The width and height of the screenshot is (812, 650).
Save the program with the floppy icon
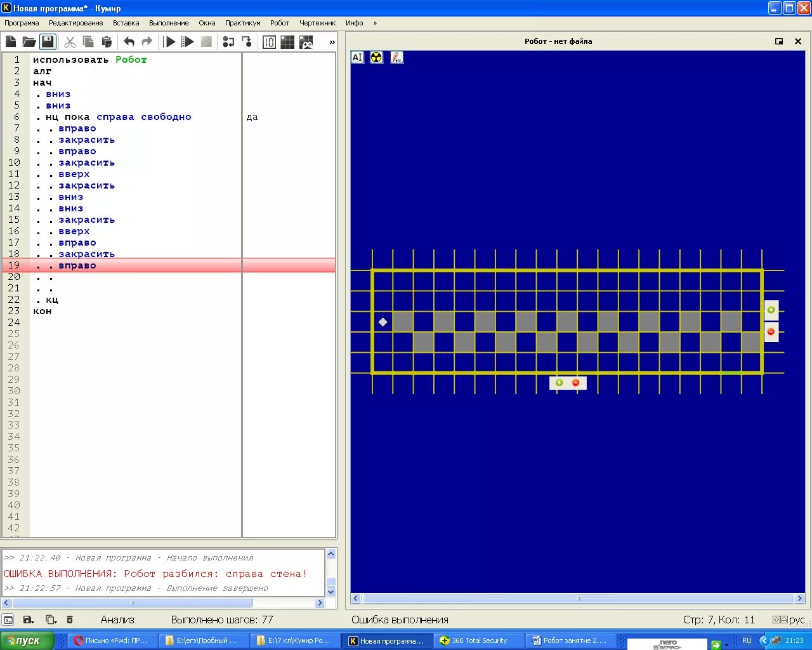pos(48,42)
